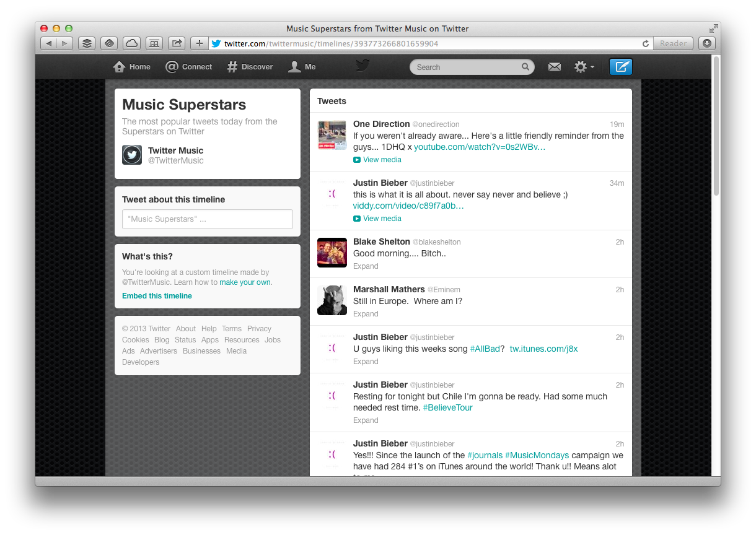Open Twitter Home tab

coord(132,67)
